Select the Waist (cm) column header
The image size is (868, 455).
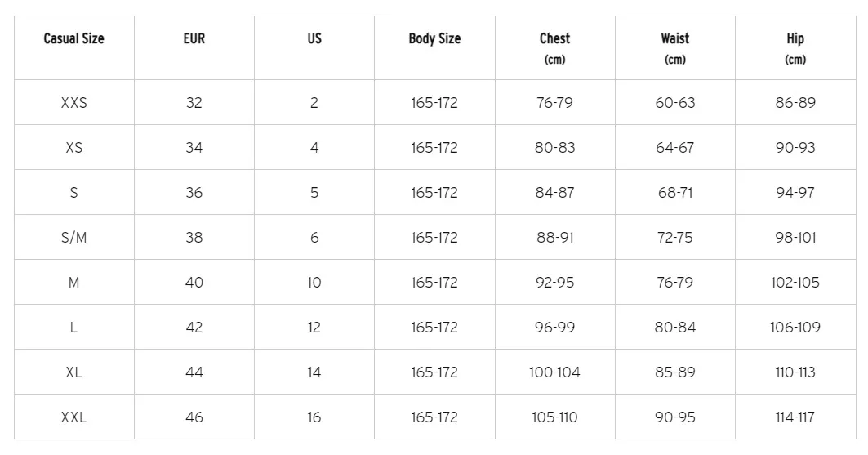click(674, 48)
